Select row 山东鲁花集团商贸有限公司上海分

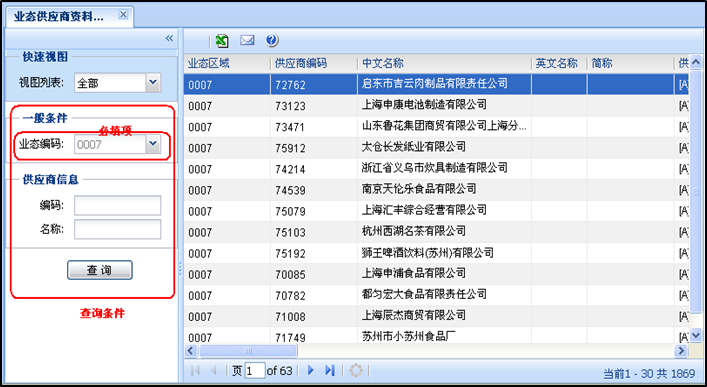[436, 126]
